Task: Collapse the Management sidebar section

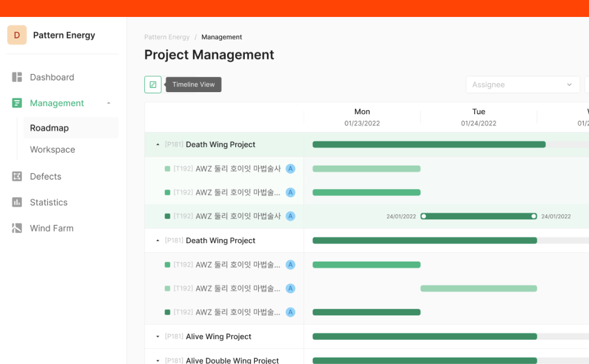Action: 109,103
